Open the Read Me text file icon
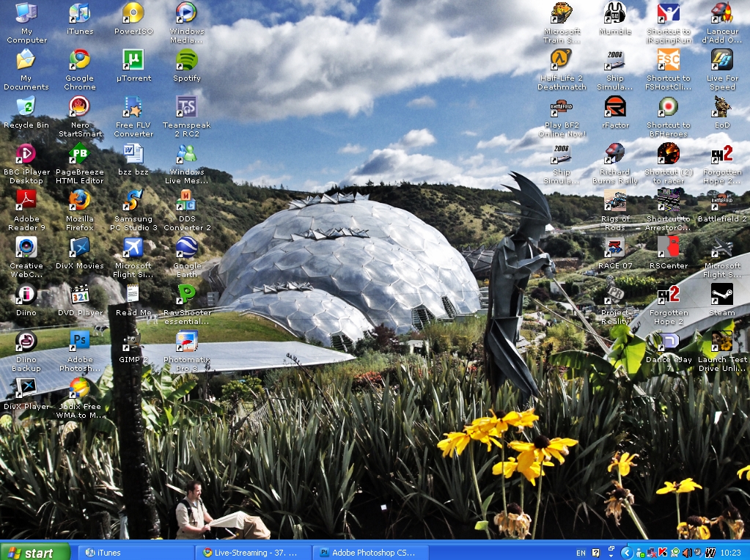This screenshot has width=750, height=560. (x=133, y=295)
